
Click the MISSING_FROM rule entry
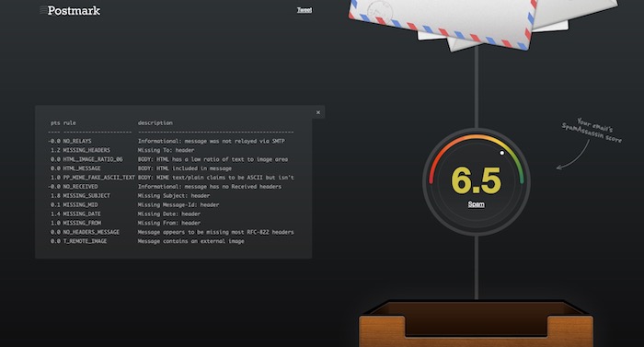81,223
